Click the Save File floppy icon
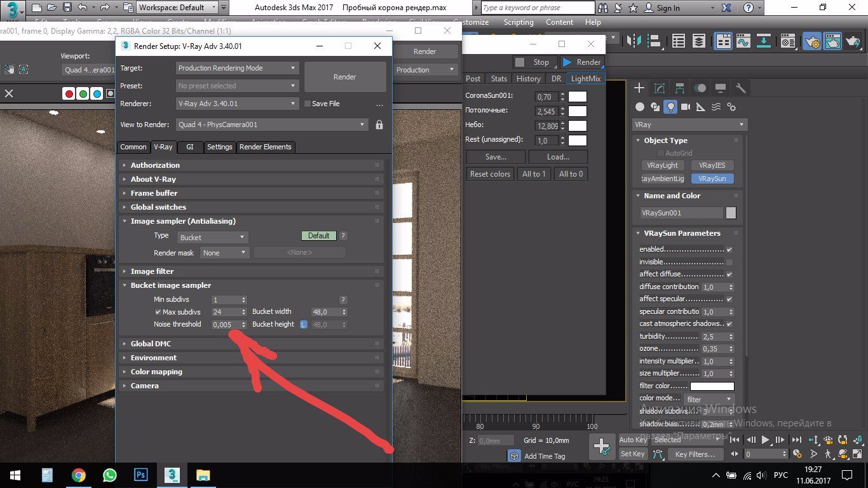This screenshot has height=488, width=868. 68,8
